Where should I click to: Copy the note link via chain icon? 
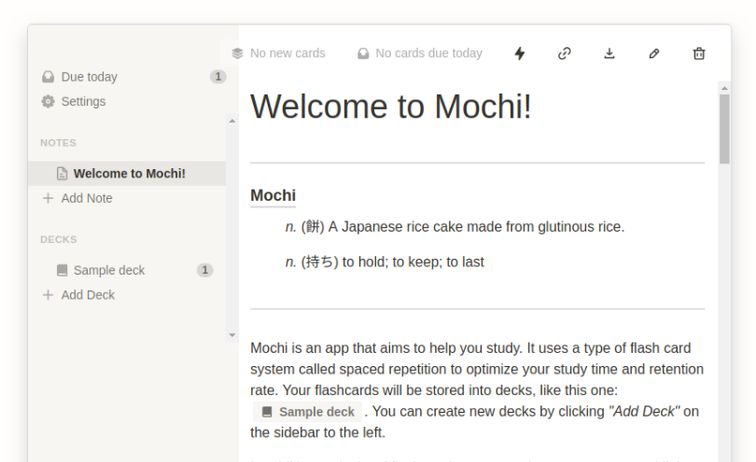tap(564, 53)
